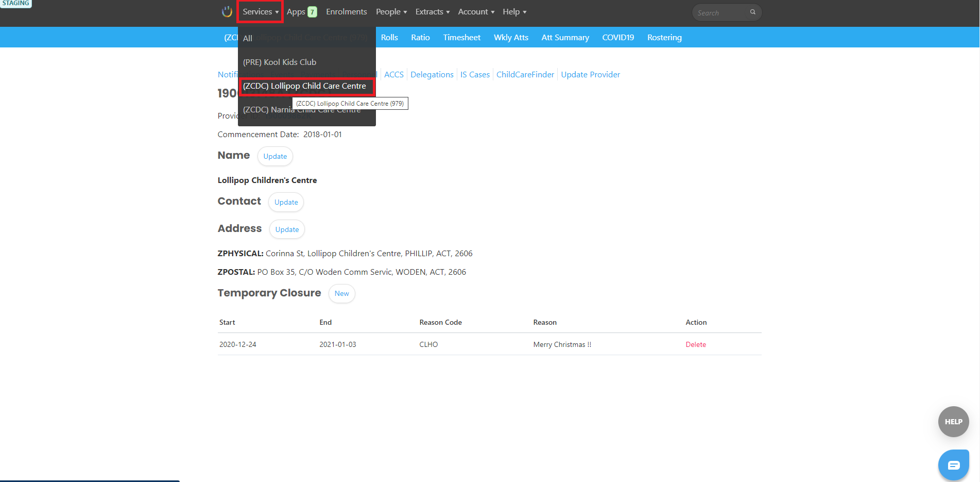Open the Update Provider link

click(591, 75)
